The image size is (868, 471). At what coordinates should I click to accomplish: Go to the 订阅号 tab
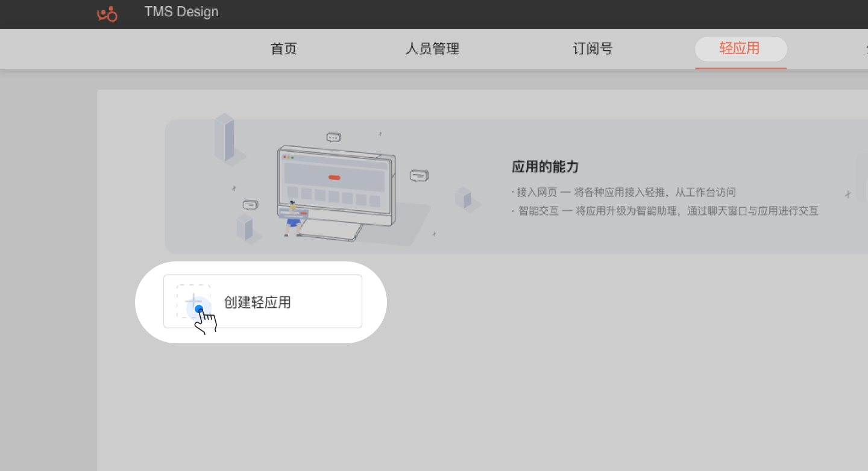click(593, 49)
